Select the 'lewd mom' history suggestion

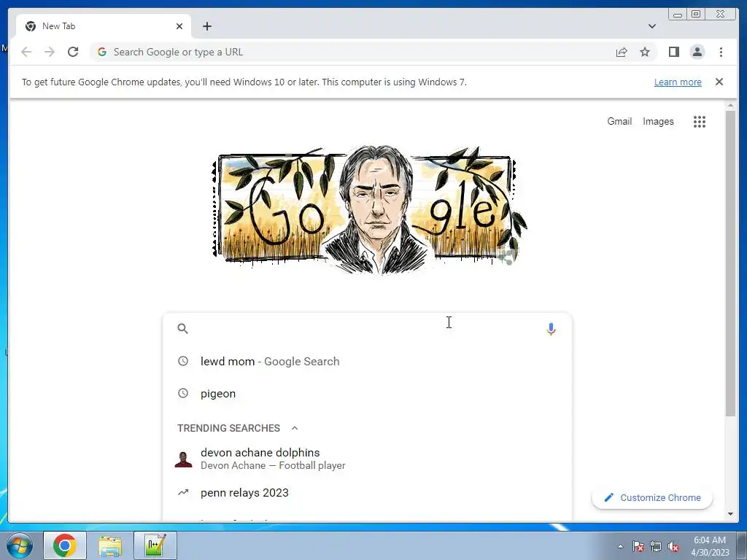pyautogui.click(x=367, y=362)
